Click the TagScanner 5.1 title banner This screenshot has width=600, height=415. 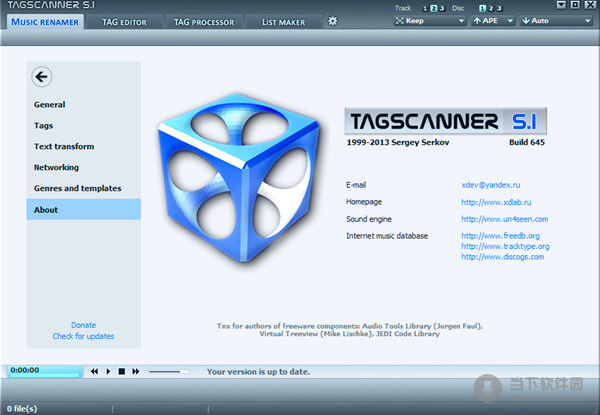(446, 121)
